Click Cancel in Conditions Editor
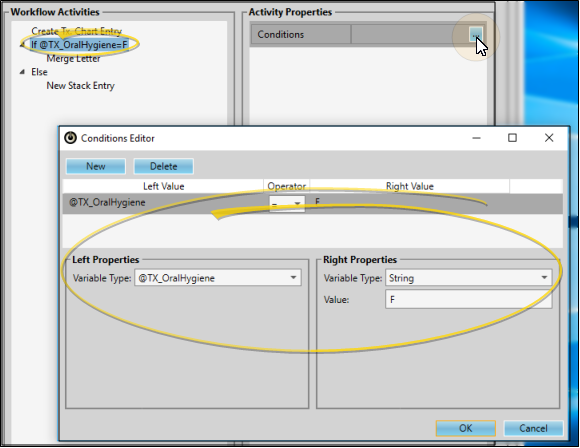The height and width of the screenshot is (448, 580). tap(533, 428)
